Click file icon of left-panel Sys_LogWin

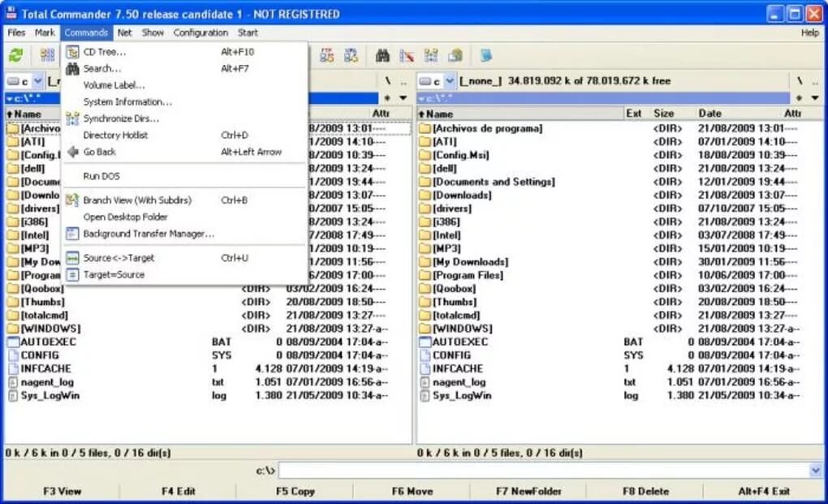(13, 395)
